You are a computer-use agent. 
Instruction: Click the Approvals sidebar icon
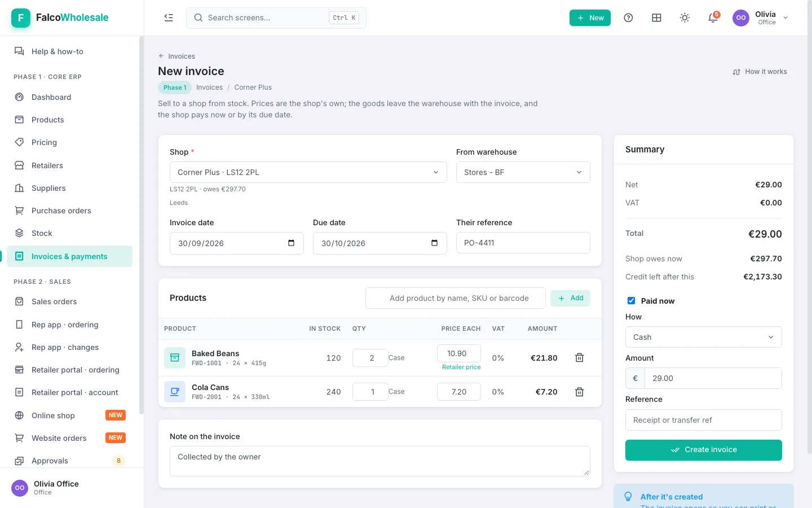19,461
